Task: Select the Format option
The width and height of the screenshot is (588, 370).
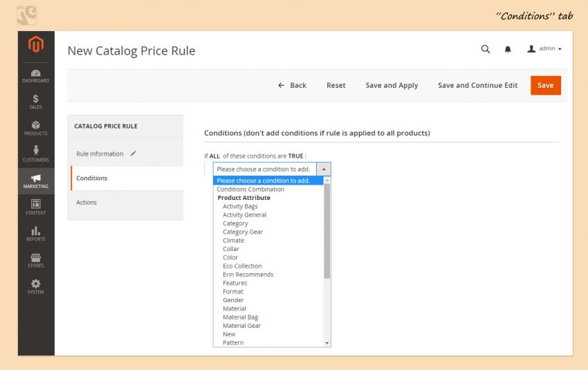Action: click(x=233, y=292)
